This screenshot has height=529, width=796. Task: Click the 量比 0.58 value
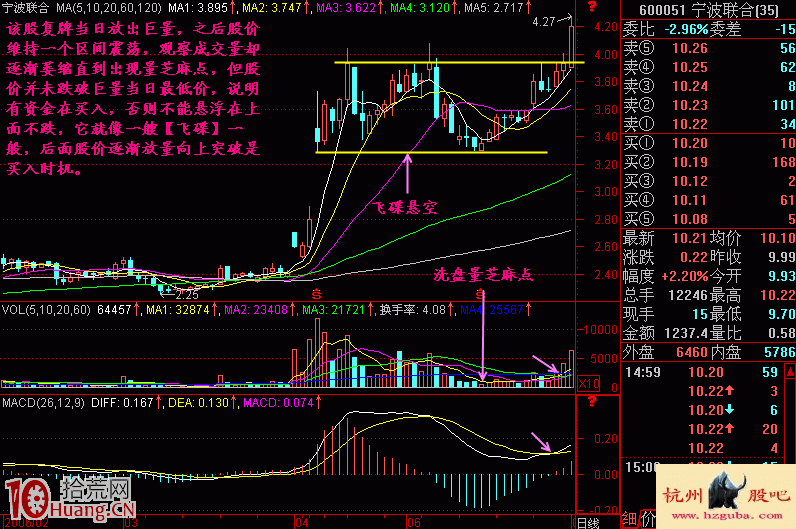(x=782, y=334)
